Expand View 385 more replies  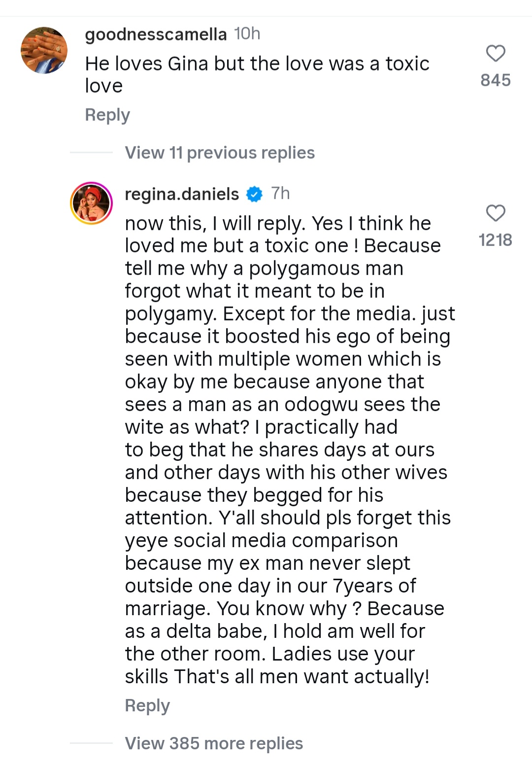point(214,743)
